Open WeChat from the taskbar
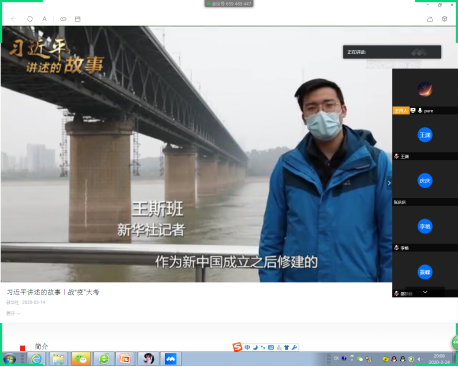 (81, 359)
